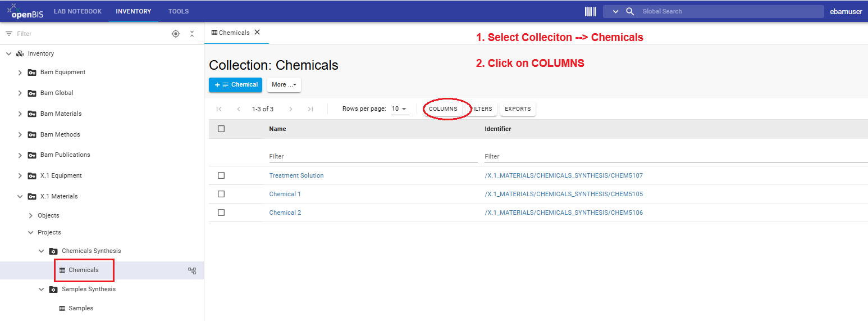Image resolution: width=868 pixels, height=321 pixels.
Task: Go to previous page of table
Action: [x=239, y=109]
